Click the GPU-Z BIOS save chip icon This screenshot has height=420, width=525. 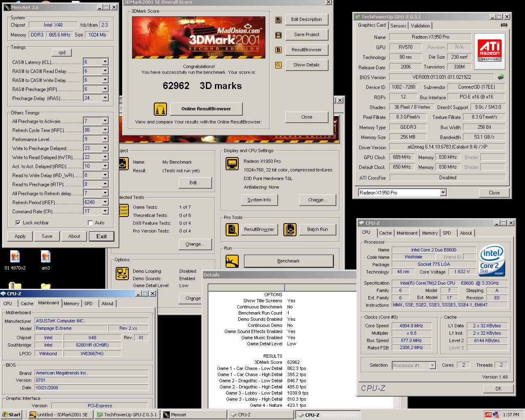coord(500,77)
